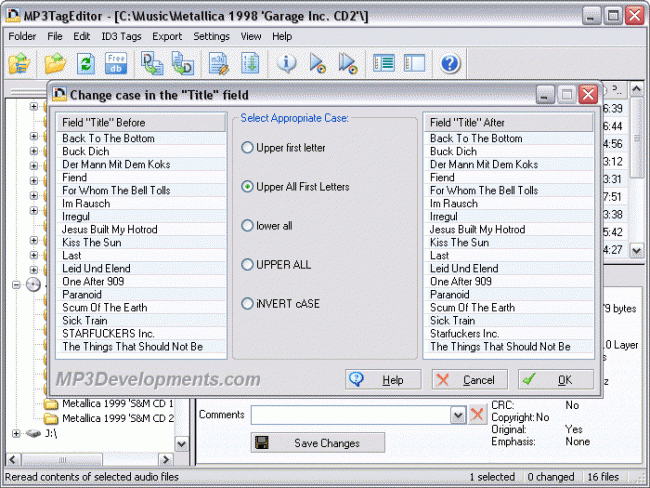Click 'Starfuckers Inc.' in the After list
This screenshot has height=488, width=650.
point(509,333)
